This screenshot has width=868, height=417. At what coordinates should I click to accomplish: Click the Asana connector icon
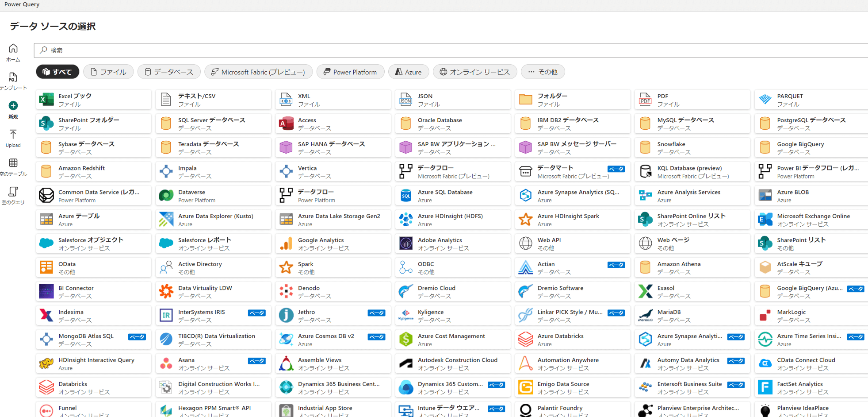(x=166, y=363)
